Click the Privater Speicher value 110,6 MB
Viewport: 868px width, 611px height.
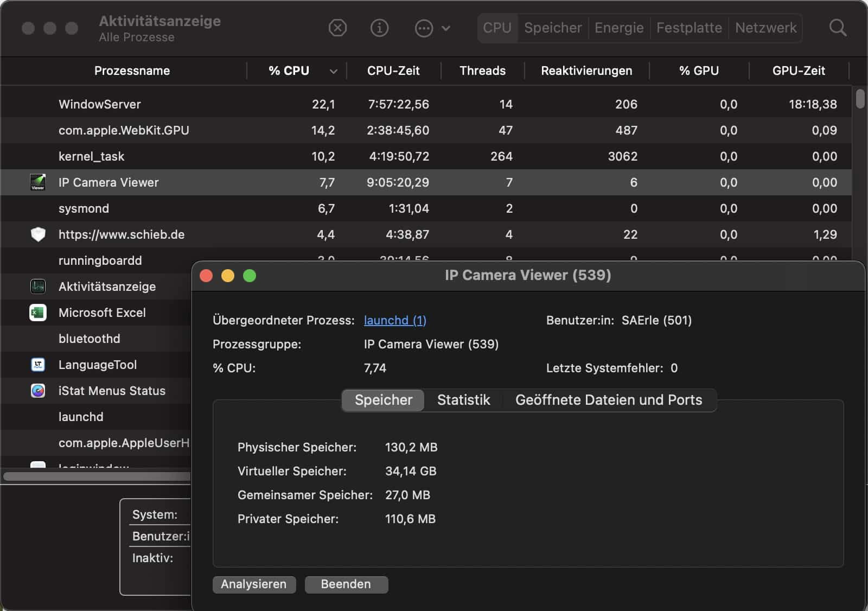click(x=410, y=519)
